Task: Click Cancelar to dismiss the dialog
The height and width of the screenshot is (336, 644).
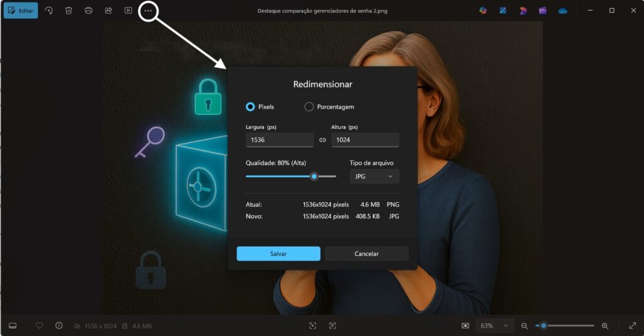Action: tap(367, 254)
